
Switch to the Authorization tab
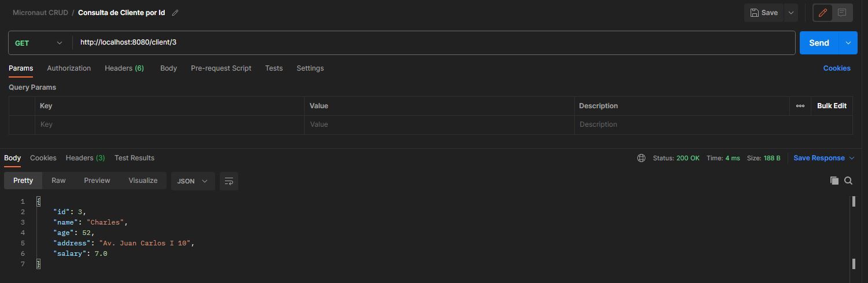(69, 68)
